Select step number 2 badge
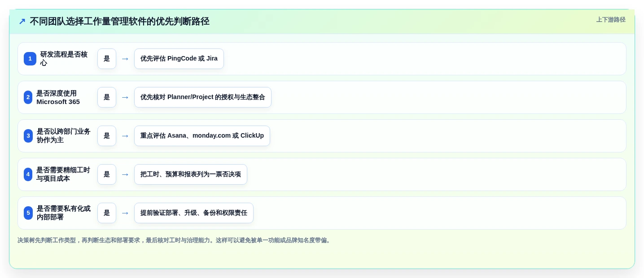 point(28,97)
